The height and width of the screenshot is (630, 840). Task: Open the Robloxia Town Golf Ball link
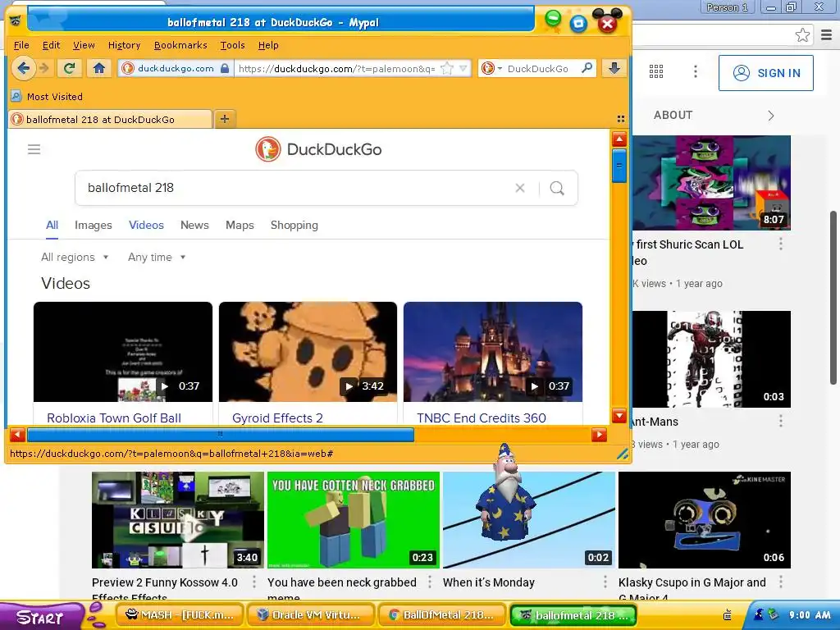point(114,418)
